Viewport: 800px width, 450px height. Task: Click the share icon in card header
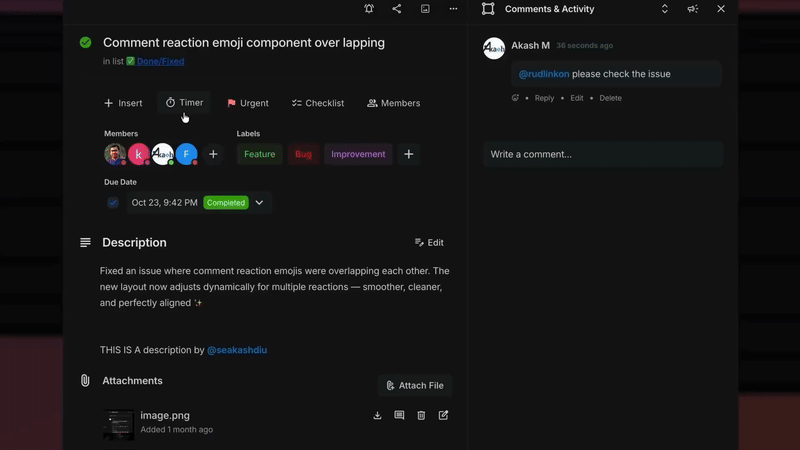397,9
